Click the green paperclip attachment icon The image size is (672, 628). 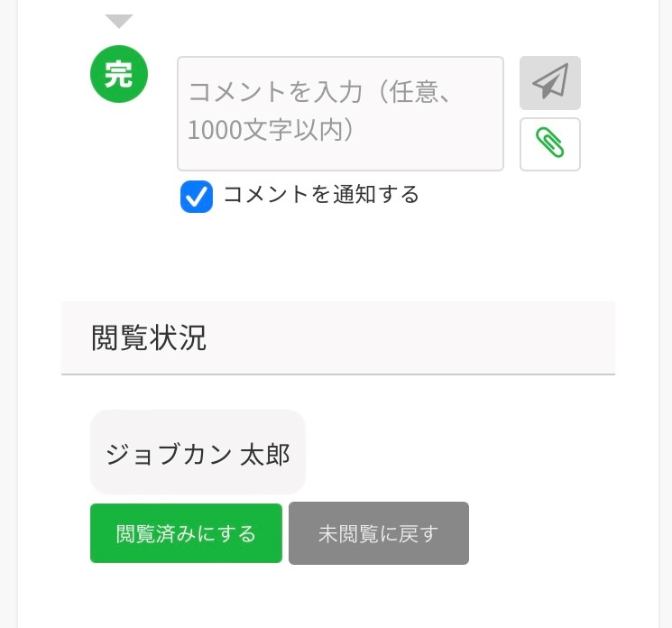pyautogui.click(x=550, y=144)
